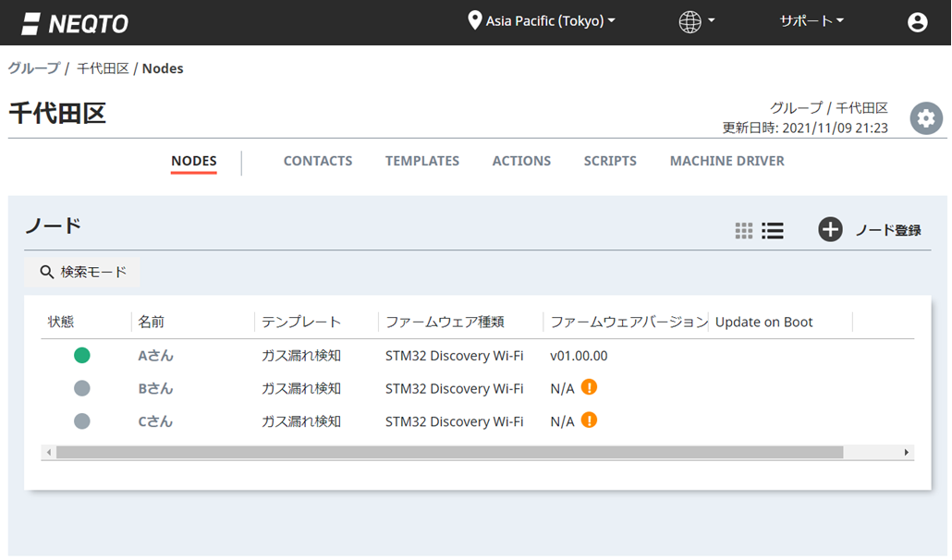This screenshot has height=560, width=952.
Task: Open group settings gear icon
Action: pyautogui.click(x=926, y=118)
